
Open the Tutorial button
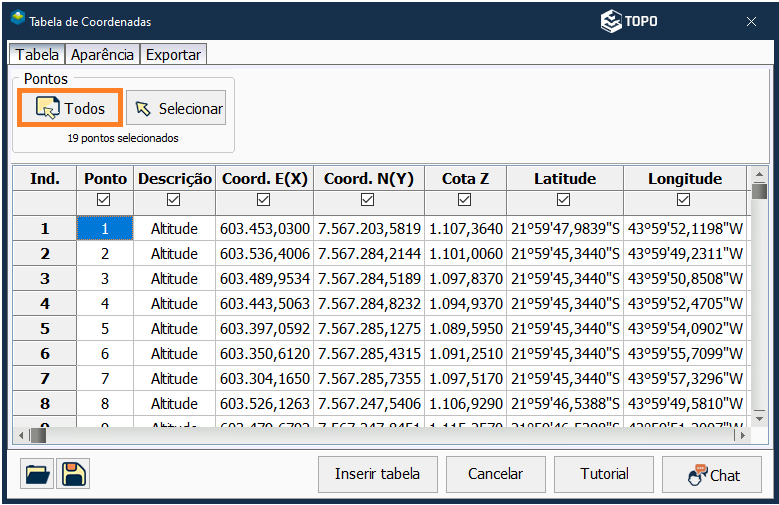(605, 474)
